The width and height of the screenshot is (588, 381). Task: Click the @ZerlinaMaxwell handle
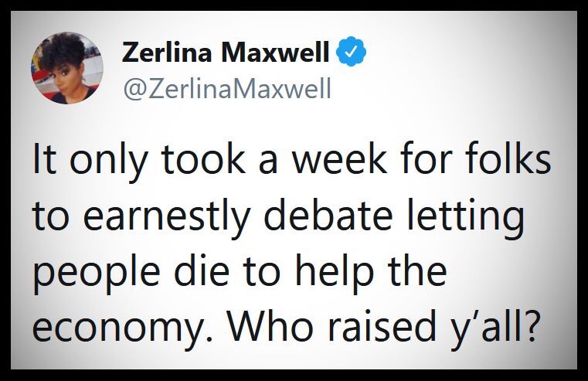[x=226, y=90]
